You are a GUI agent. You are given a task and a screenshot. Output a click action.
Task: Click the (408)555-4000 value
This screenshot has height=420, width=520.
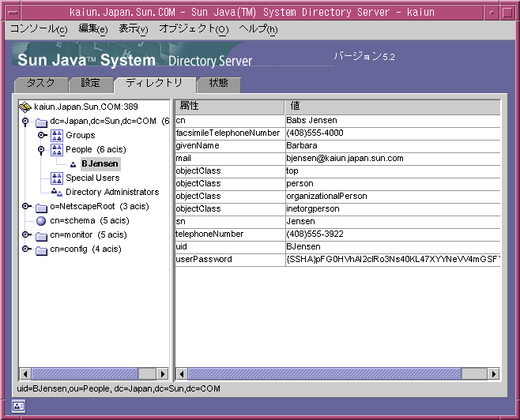pos(315,133)
